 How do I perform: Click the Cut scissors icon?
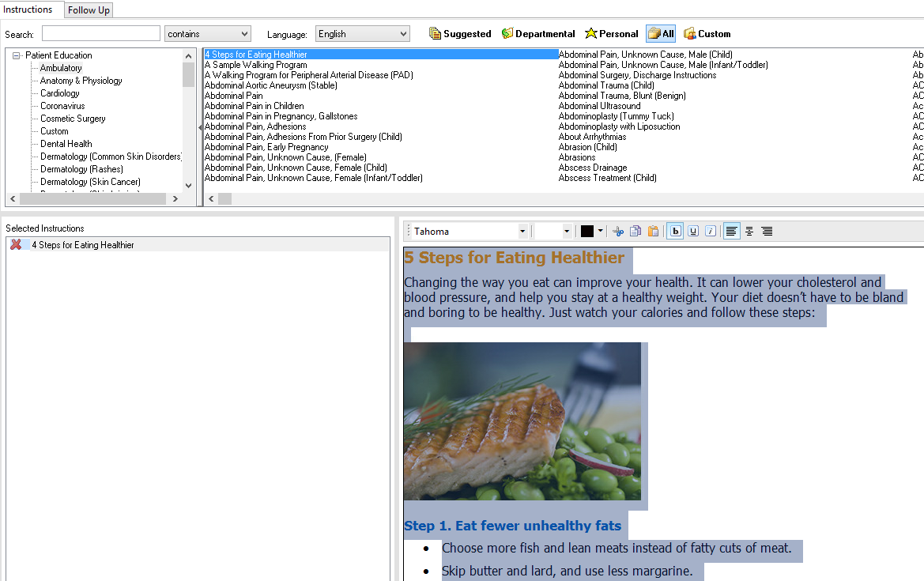click(x=618, y=232)
